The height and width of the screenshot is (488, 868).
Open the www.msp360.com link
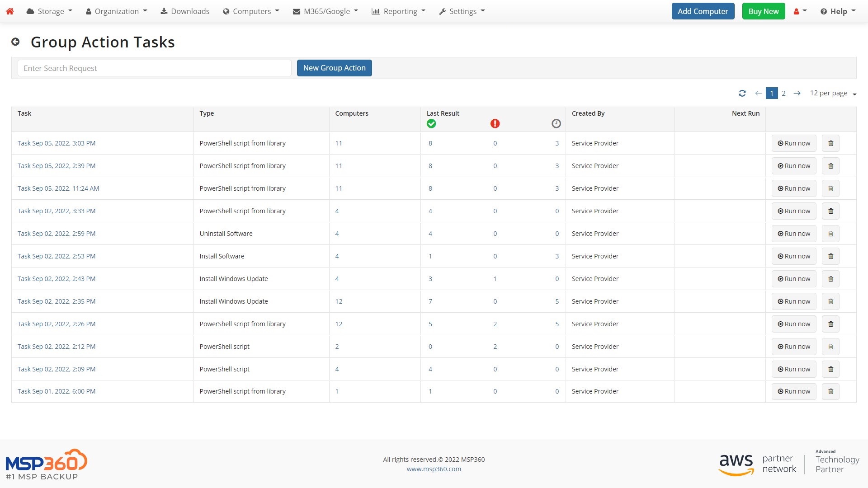point(434,469)
